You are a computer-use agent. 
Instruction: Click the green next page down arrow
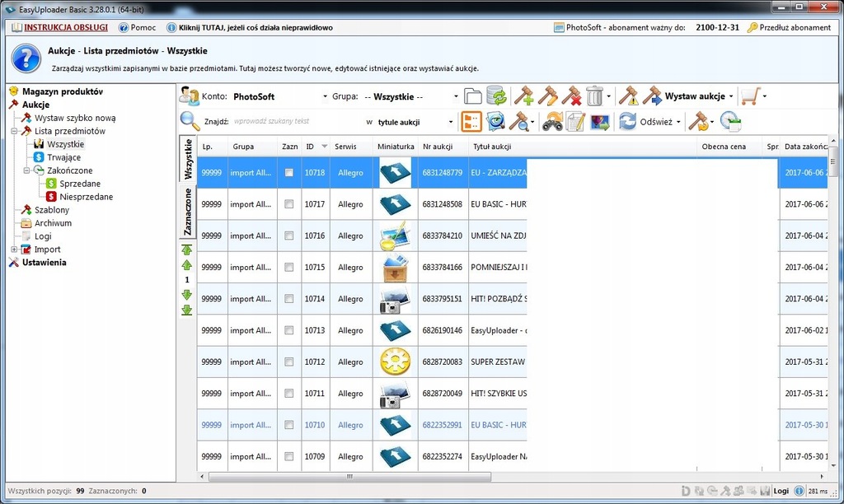[187, 294]
